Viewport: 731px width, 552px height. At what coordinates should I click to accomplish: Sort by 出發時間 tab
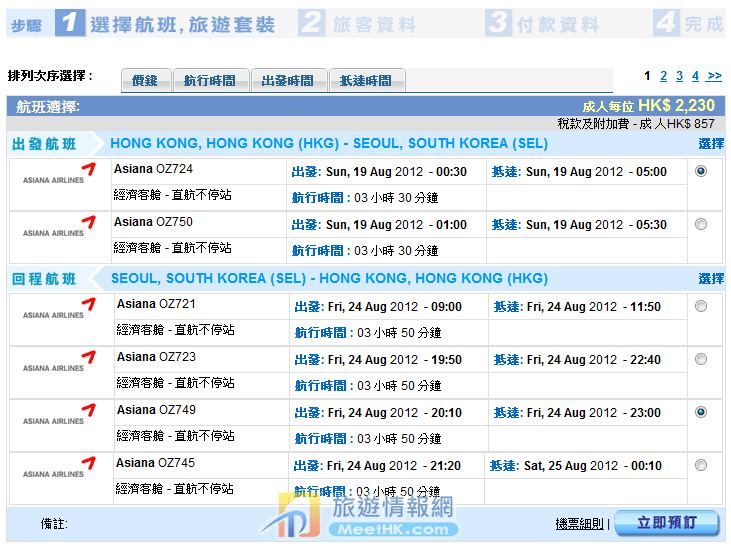[x=288, y=81]
